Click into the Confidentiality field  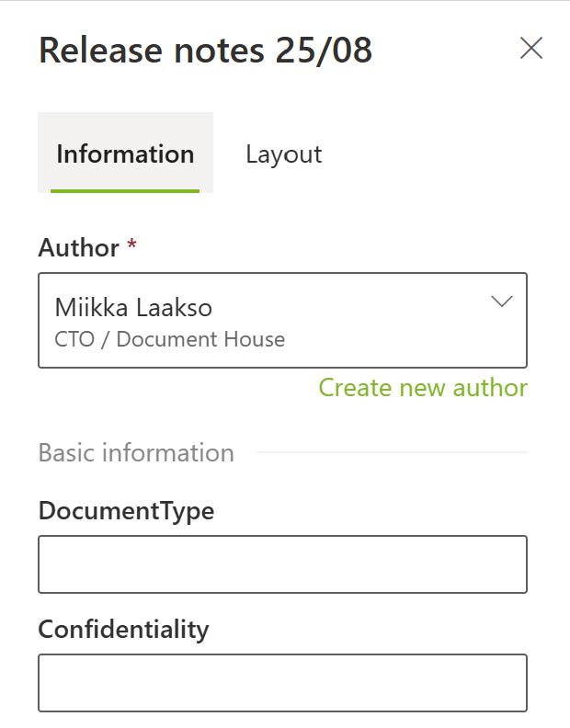pyautogui.click(x=282, y=683)
